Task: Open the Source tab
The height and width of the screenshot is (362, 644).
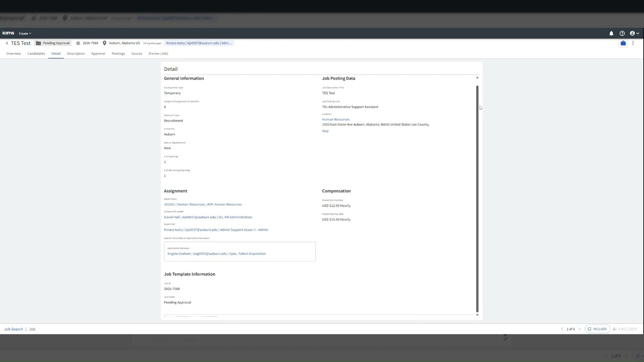Action: click(137, 53)
